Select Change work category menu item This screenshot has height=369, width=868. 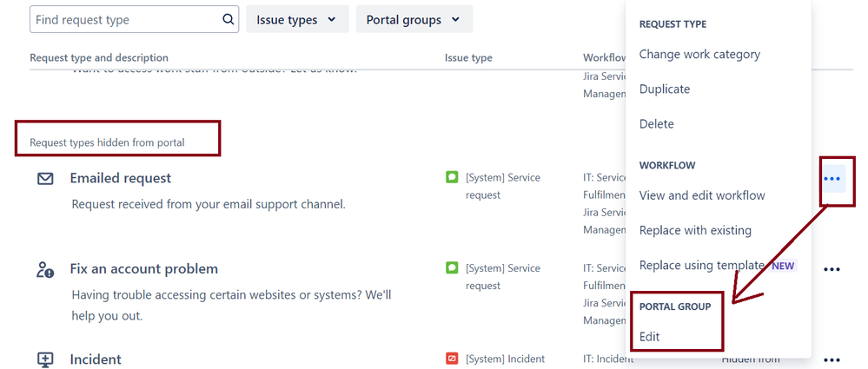699,54
